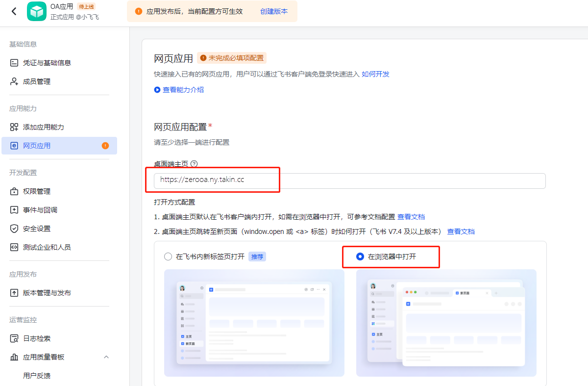This screenshot has height=386, width=588.
Task: Go back using the left arrow
Action: coord(14,11)
